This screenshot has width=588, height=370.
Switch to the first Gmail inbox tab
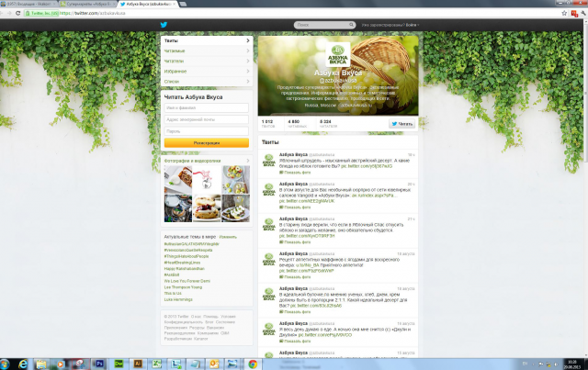click(28, 4)
